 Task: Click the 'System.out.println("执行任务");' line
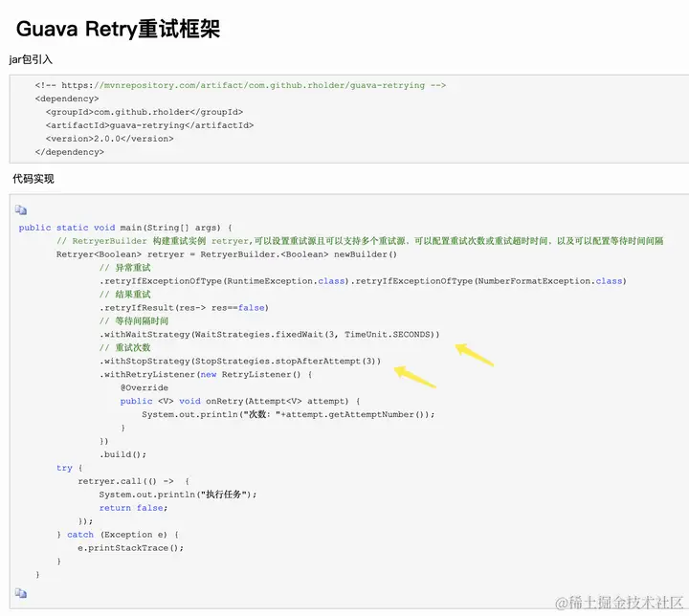pos(178,495)
